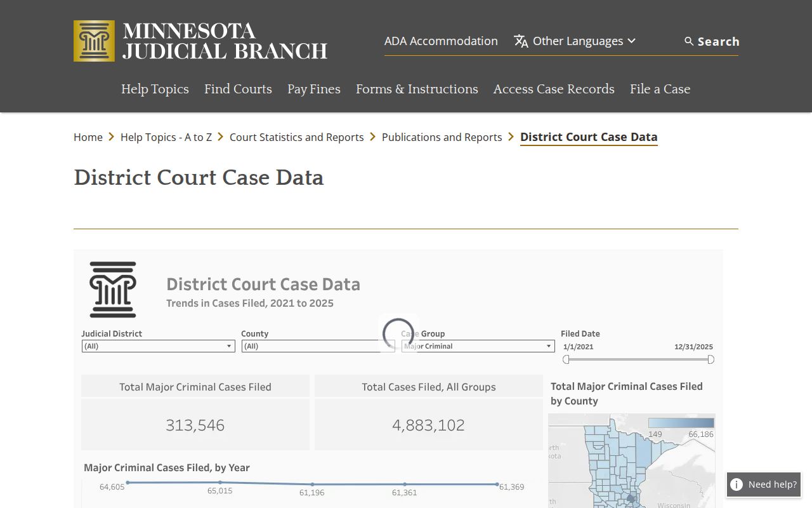Click the info icon on Need help
Viewport: 812px width, 508px height.
737,485
